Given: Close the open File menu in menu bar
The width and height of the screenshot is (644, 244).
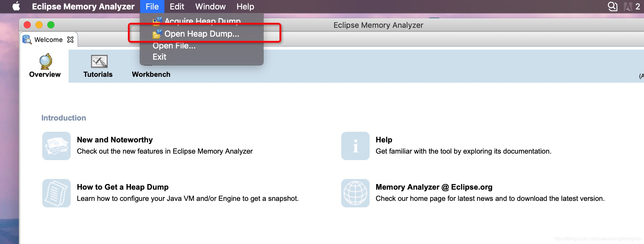Looking at the screenshot, I should [x=152, y=6].
